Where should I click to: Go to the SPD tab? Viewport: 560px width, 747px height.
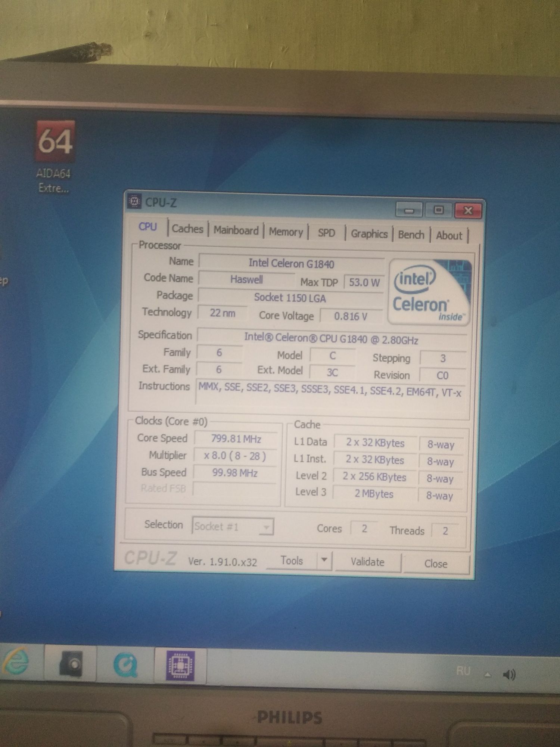pos(327,233)
